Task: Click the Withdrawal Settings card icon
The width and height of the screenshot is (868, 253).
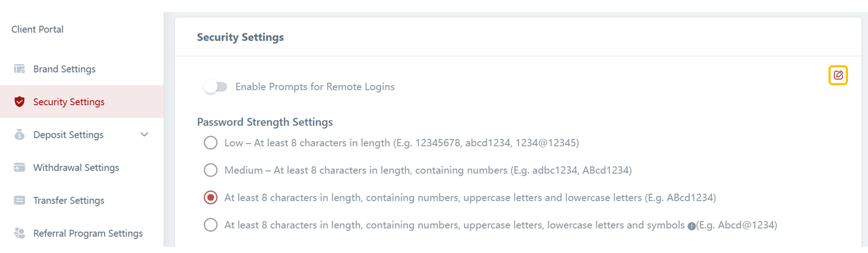Action: (x=19, y=167)
